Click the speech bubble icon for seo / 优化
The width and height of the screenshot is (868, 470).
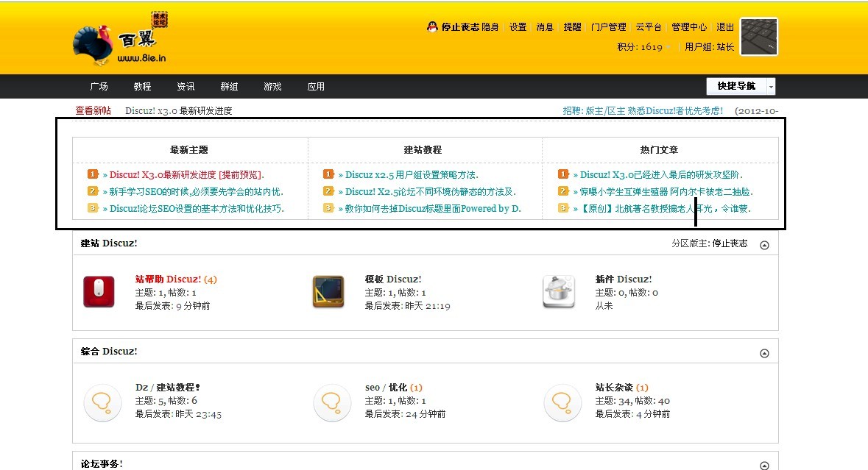coord(331,402)
